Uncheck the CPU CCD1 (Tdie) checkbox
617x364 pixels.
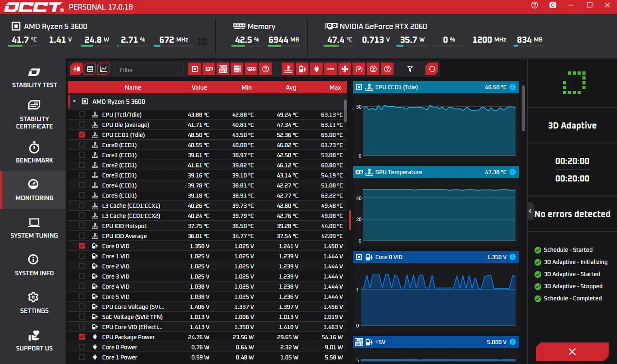pos(82,135)
